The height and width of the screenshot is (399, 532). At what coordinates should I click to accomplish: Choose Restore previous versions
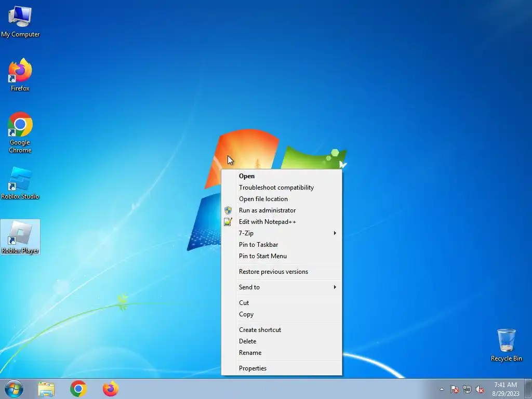point(282,272)
